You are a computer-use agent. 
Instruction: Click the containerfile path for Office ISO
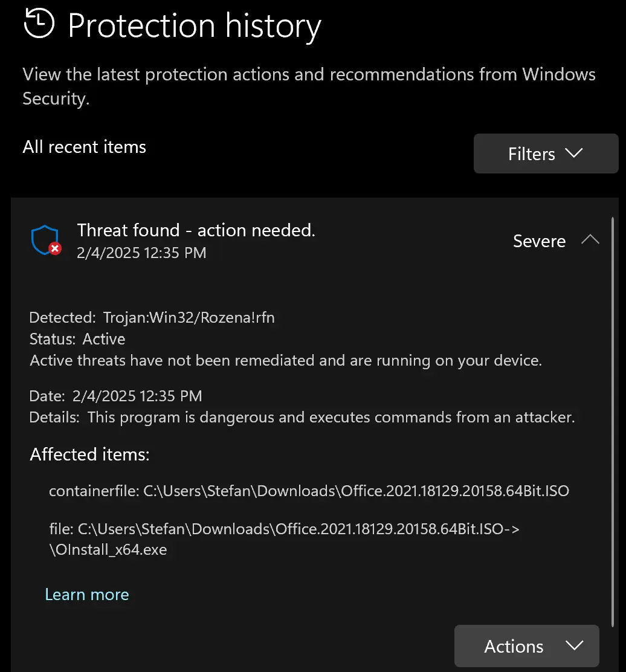tap(309, 491)
